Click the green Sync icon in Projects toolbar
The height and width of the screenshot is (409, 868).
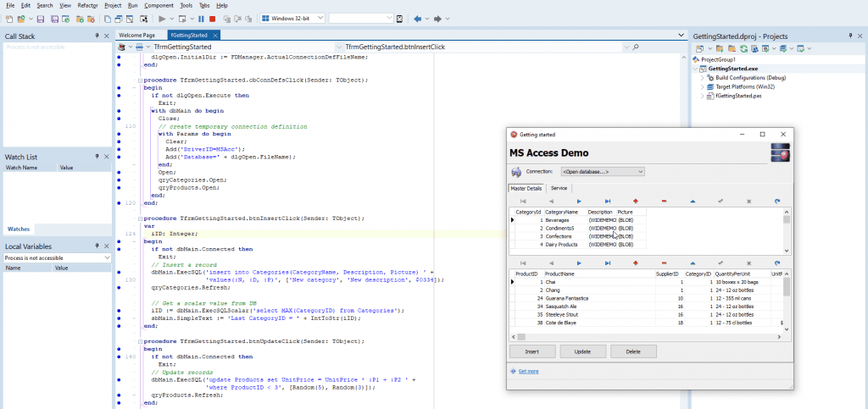[x=744, y=48]
